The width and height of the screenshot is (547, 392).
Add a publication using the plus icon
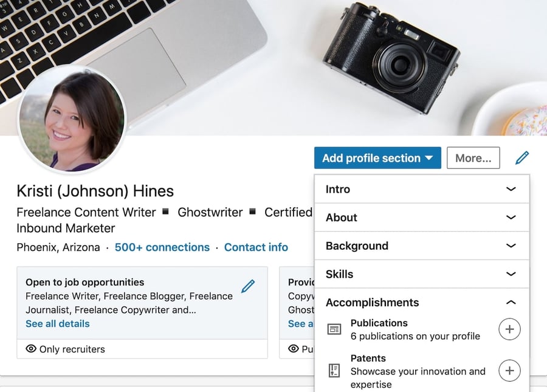(x=509, y=329)
